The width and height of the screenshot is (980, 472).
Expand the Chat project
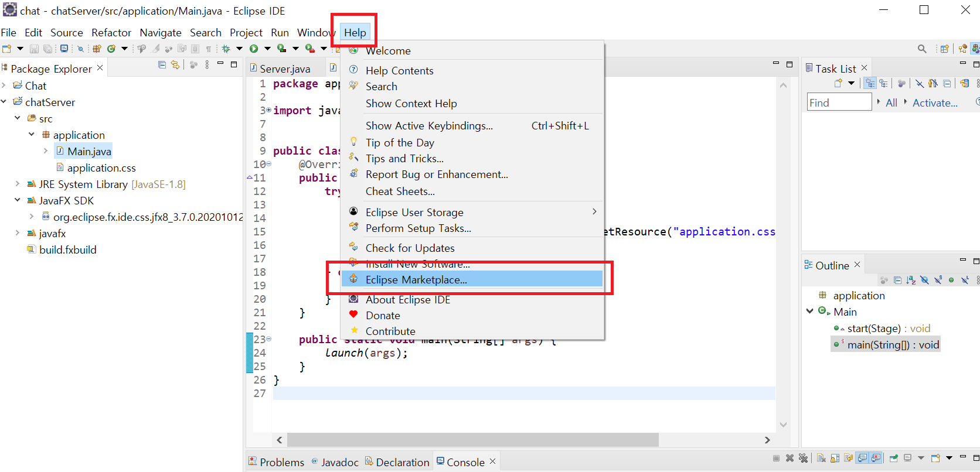click(x=4, y=85)
